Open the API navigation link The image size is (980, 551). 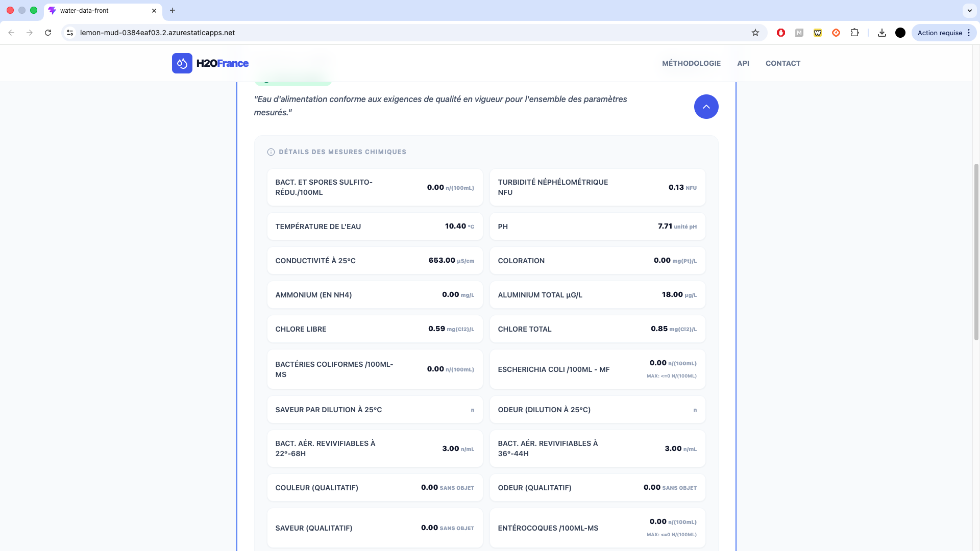(743, 63)
